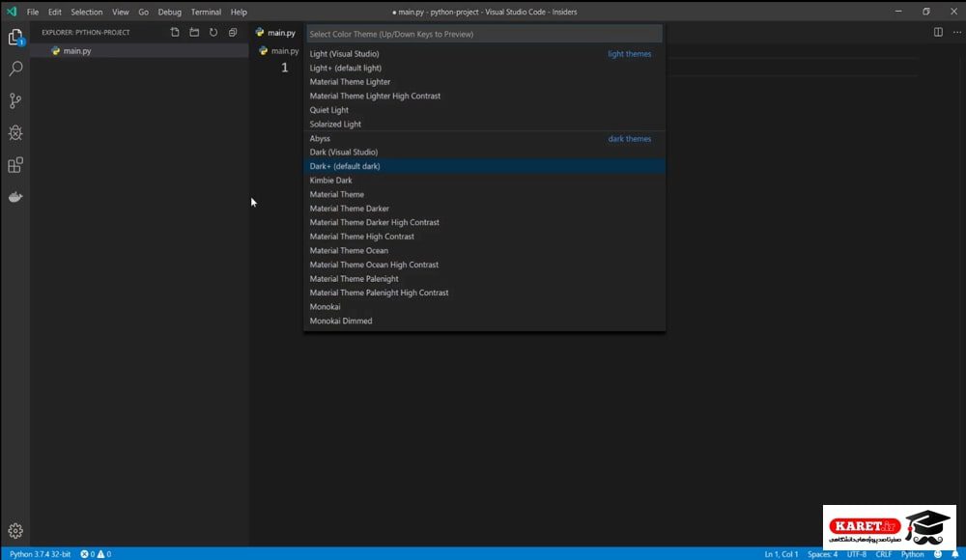Open the File menu
Screen dimensions: 966x560
coord(33,12)
